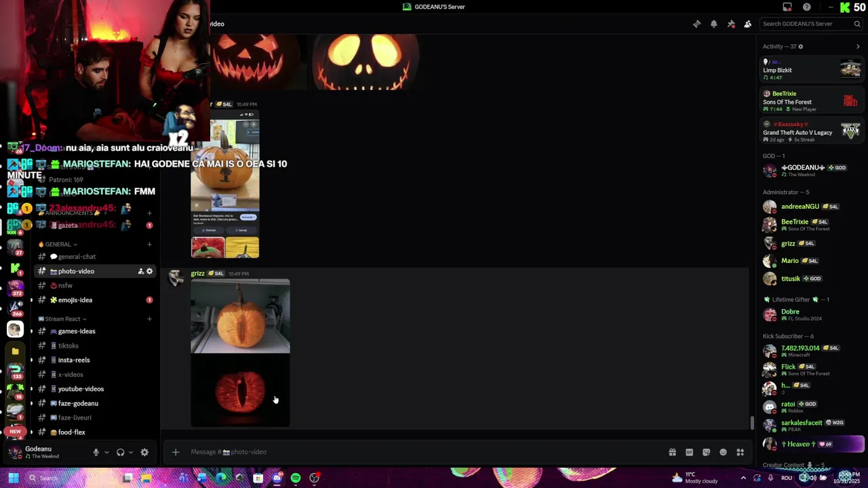Image resolution: width=868 pixels, height=488 pixels.
Task: Open the emojis-idea channel
Action: (95, 300)
